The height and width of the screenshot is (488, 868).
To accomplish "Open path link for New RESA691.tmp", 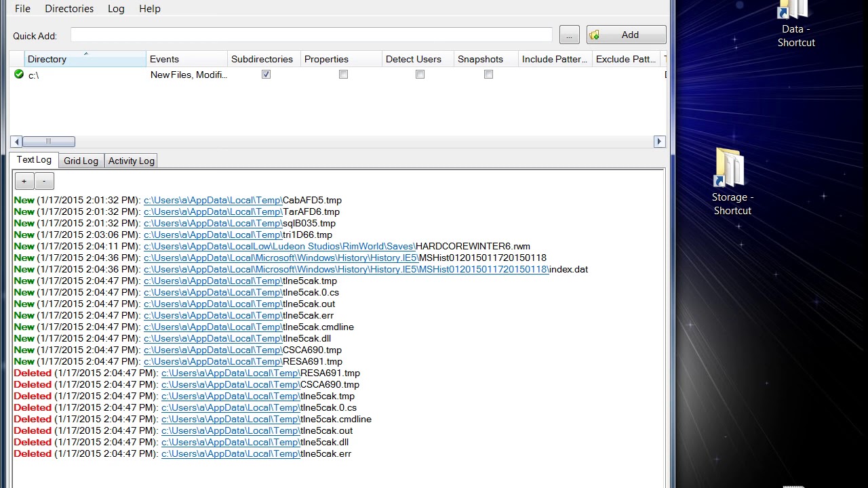I will click(x=213, y=361).
